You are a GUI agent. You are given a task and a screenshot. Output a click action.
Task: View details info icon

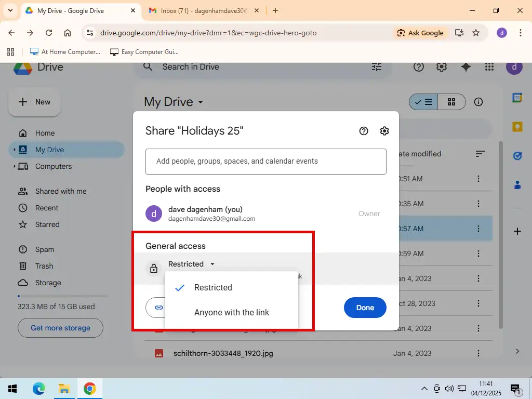(x=479, y=102)
